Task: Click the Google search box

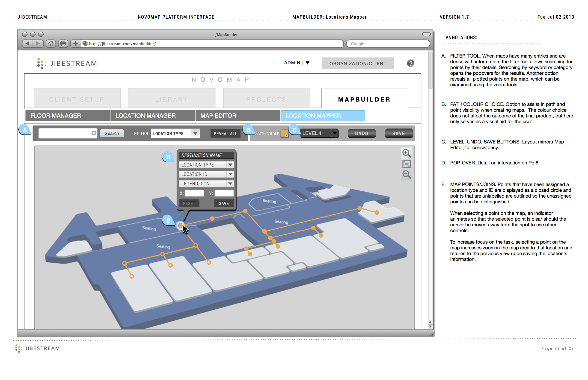Action: [388, 44]
